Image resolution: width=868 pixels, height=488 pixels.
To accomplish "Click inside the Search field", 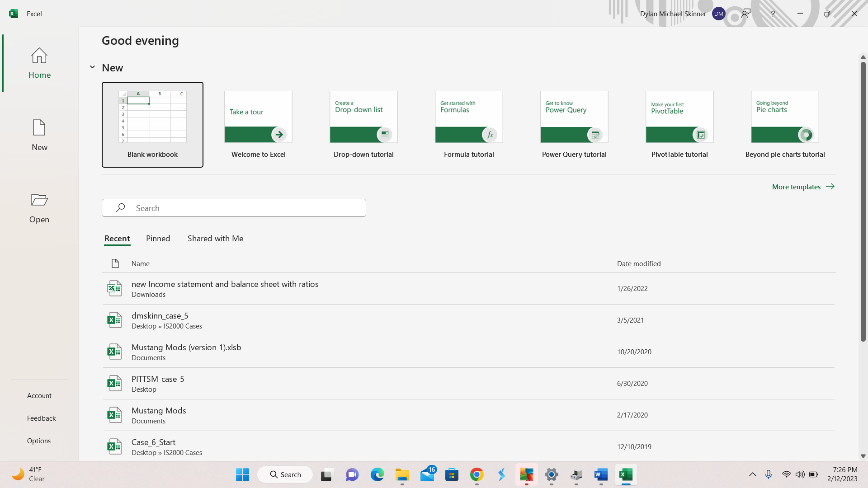I will click(x=234, y=207).
